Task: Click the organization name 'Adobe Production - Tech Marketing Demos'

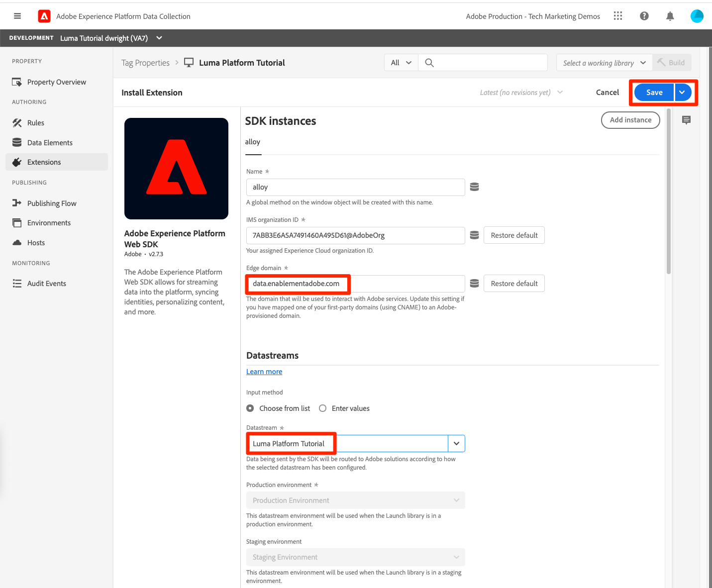Action: (533, 16)
